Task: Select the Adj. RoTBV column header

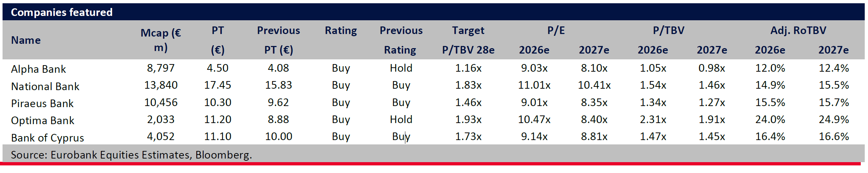Action: click(798, 30)
